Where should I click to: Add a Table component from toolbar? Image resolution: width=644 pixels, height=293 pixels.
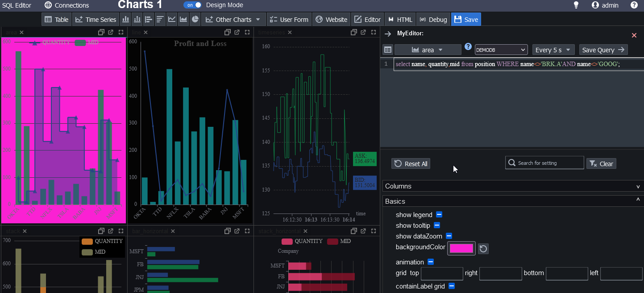tap(56, 19)
